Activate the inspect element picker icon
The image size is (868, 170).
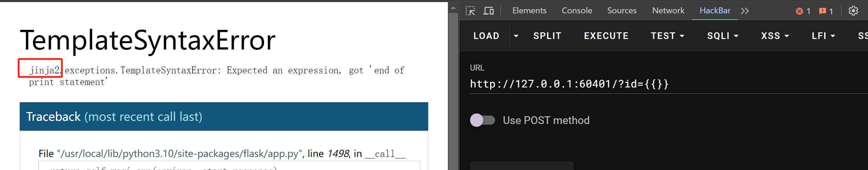click(x=470, y=11)
